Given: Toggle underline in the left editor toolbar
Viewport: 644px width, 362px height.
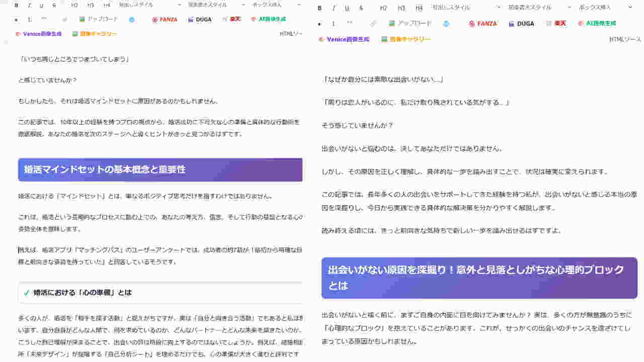Looking at the screenshot, I should pyautogui.click(x=41, y=6).
